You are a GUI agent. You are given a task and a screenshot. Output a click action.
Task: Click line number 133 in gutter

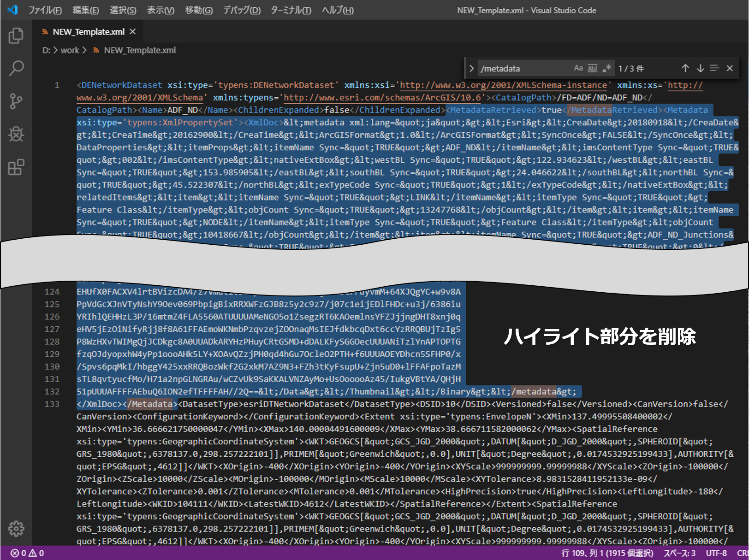[52, 404]
